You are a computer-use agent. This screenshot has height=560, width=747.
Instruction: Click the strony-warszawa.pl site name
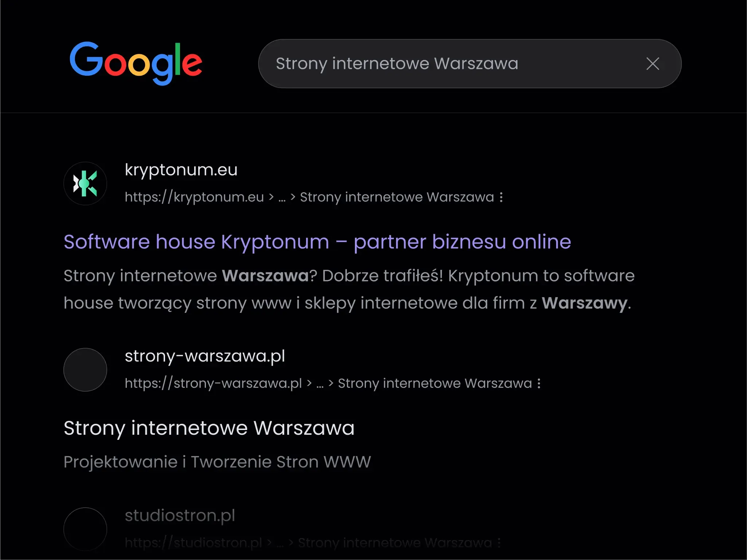coord(205,356)
